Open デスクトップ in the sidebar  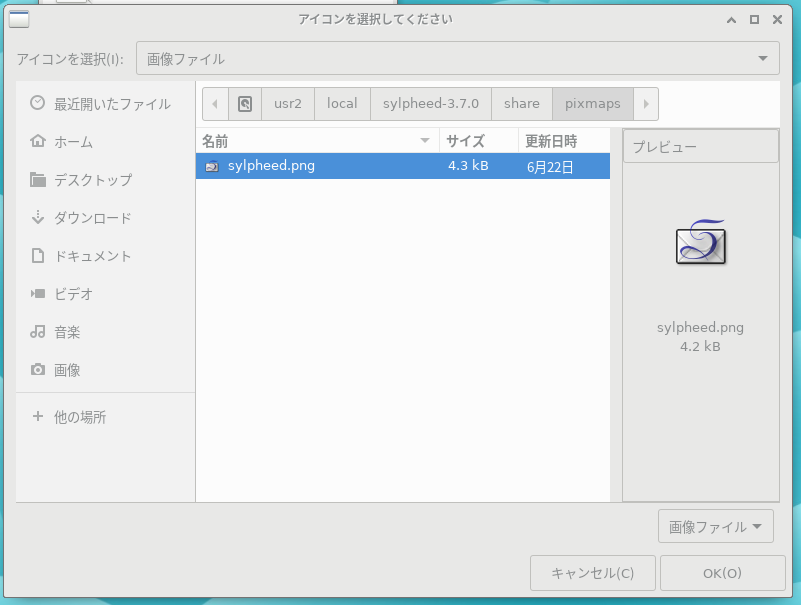[106, 179]
